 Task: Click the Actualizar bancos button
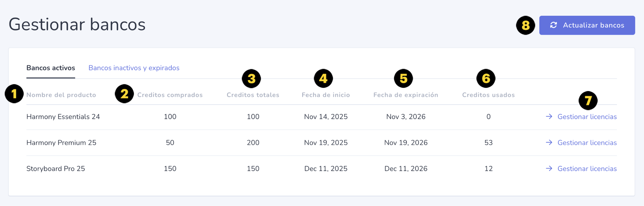point(587,25)
